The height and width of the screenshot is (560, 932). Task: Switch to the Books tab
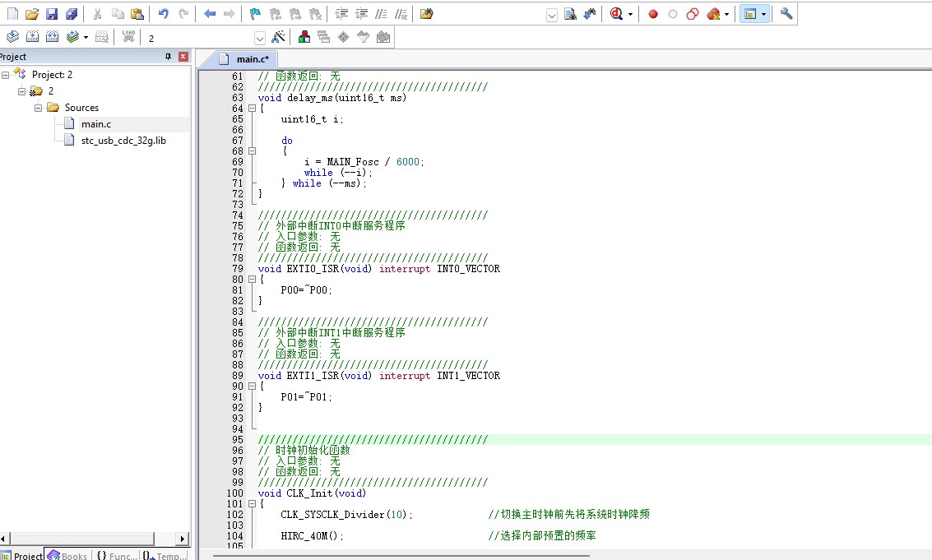(x=67, y=555)
